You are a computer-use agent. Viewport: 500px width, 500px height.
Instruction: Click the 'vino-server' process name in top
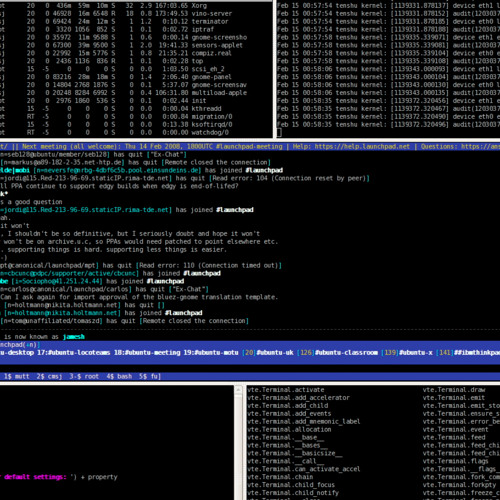coord(212,14)
